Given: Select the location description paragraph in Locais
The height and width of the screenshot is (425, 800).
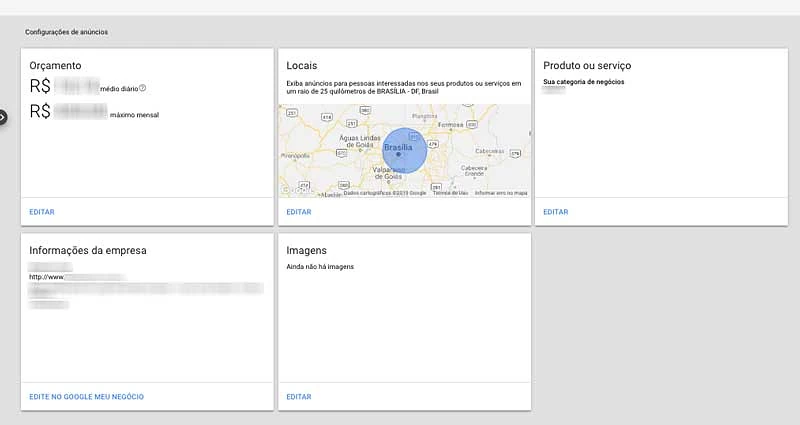Looking at the screenshot, I should click(404, 87).
